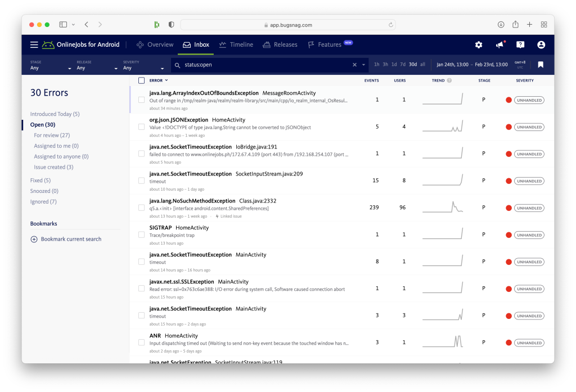Clear the status:open search filter
Screen dimensions: 576x392
coord(354,65)
